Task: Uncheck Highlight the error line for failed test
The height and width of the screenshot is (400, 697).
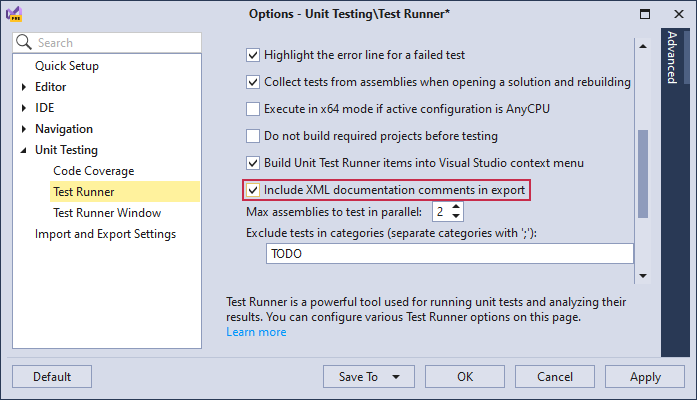Action: 253,55
